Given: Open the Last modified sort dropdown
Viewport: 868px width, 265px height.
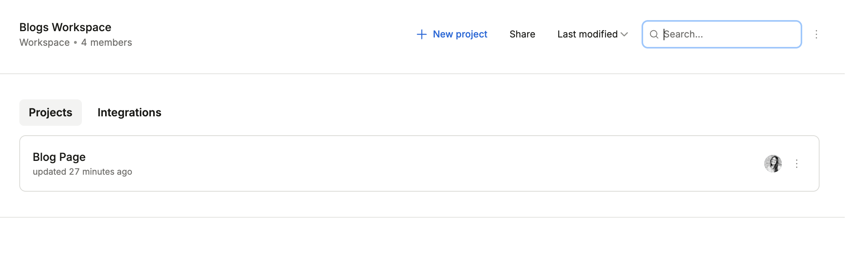Looking at the screenshot, I should (587, 34).
